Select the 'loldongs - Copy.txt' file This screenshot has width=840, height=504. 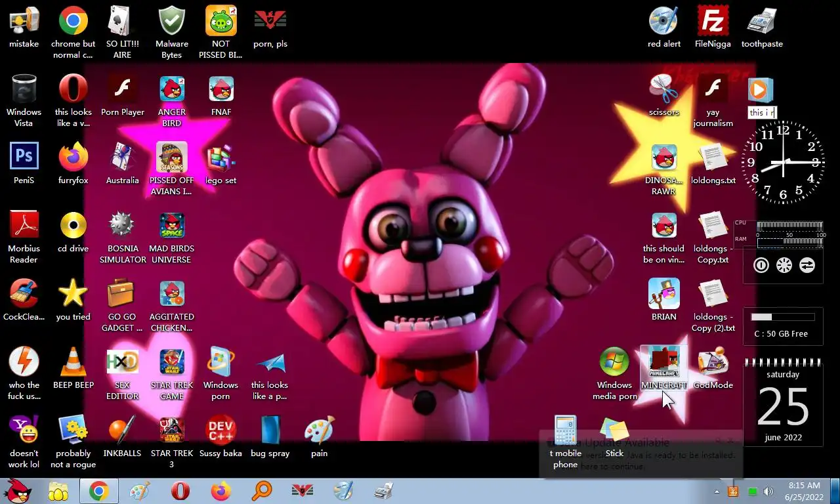(713, 238)
